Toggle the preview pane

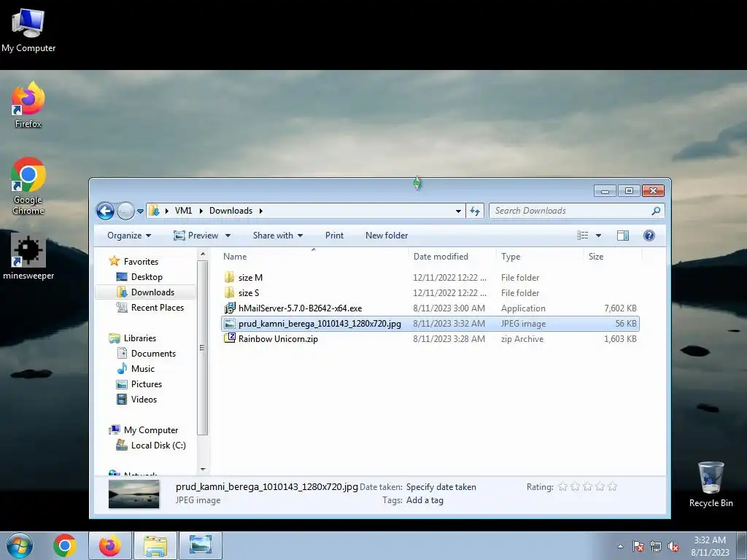point(623,236)
